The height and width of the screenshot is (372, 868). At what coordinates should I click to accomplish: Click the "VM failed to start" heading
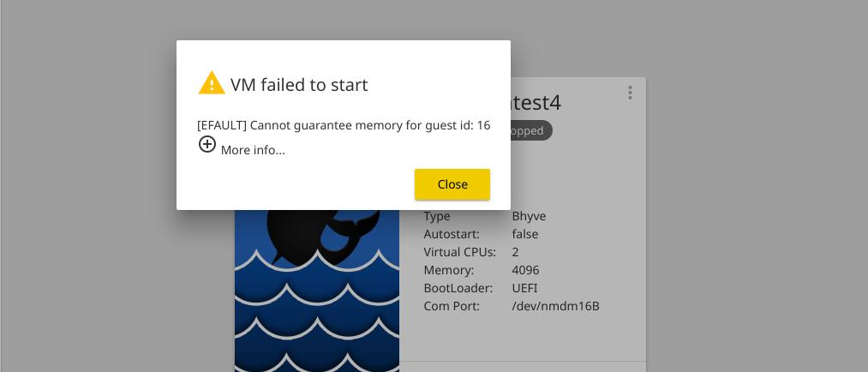pos(299,84)
